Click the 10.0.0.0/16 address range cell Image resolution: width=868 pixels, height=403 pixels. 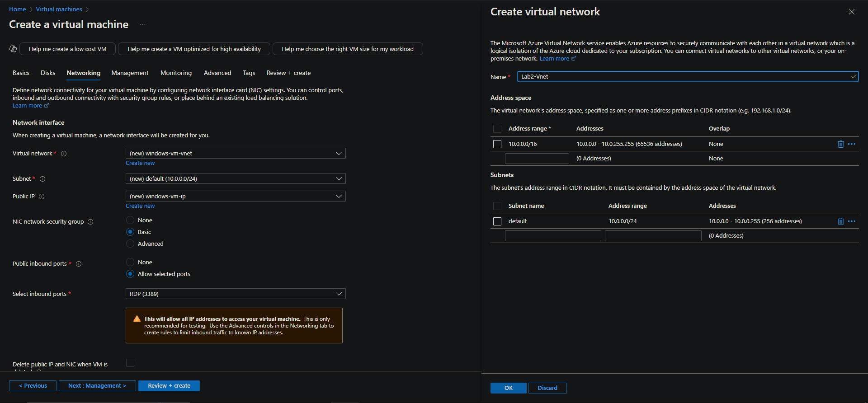click(523, 144)
